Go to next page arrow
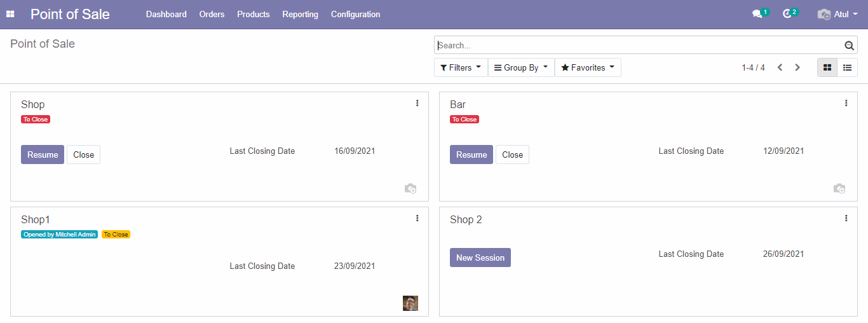868x323 pixels. [797, 67]
